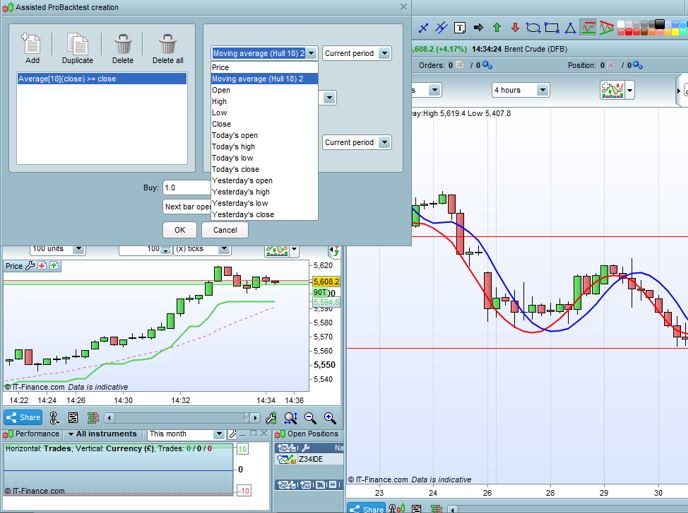Open arrow beside Brent Crude indicators icon
Image resolution: width=688 pixels, height=513 pixels.
click(630, 90)
